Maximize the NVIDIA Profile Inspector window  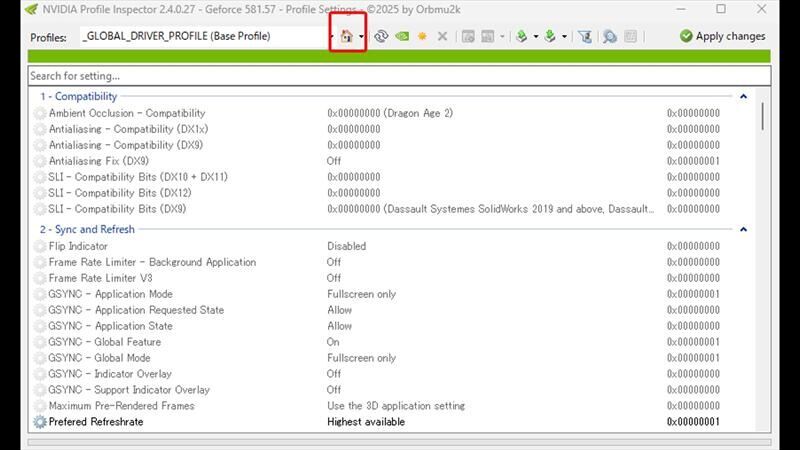tap(721, 9)
